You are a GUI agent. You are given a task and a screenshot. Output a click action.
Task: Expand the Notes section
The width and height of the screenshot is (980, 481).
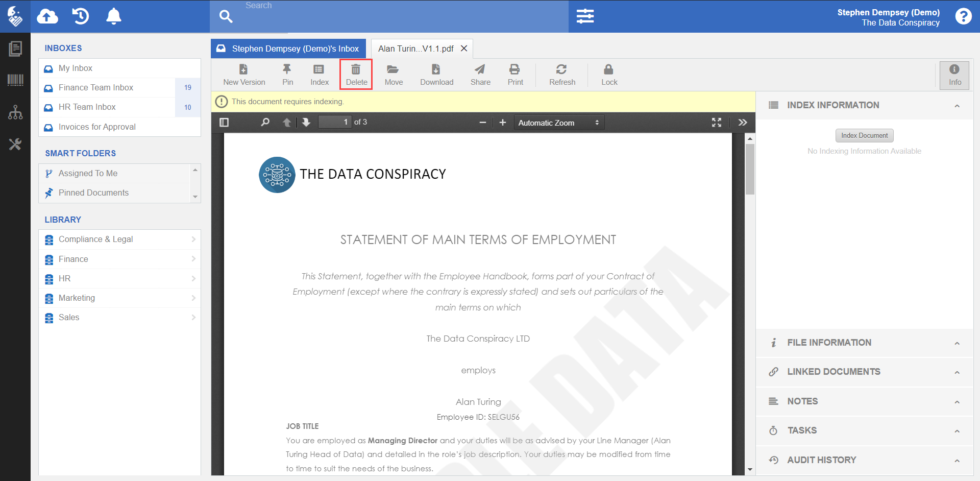pos(864,401)
